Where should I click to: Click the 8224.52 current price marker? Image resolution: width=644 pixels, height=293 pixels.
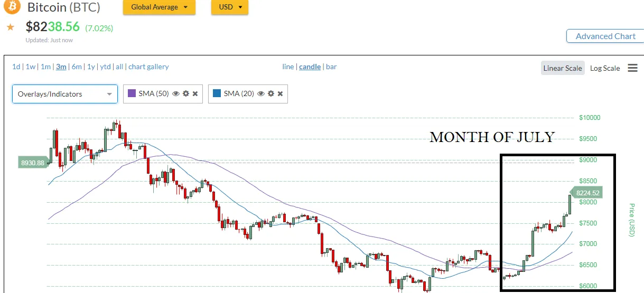click(x=586, y=193)
